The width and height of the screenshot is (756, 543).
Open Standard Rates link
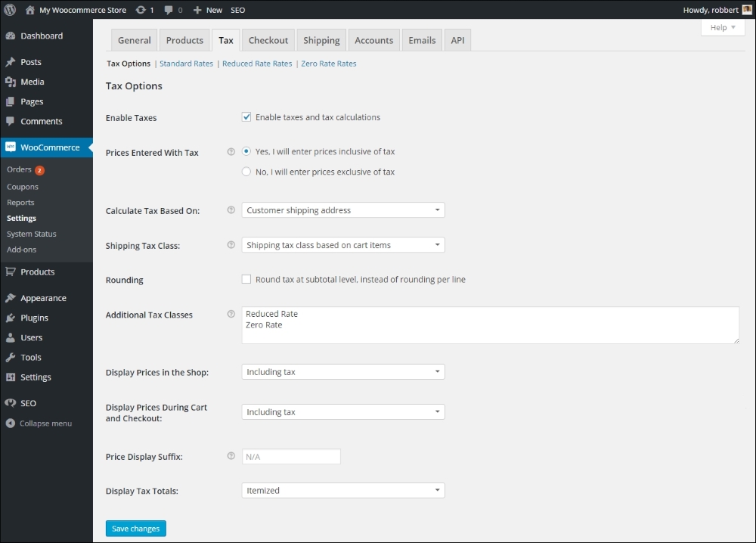[x=186, y=64]
